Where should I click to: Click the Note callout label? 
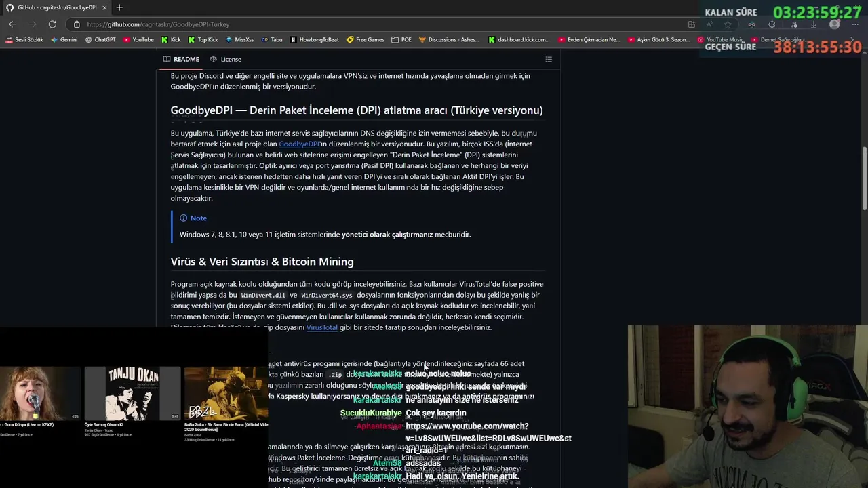coord(193,218)
